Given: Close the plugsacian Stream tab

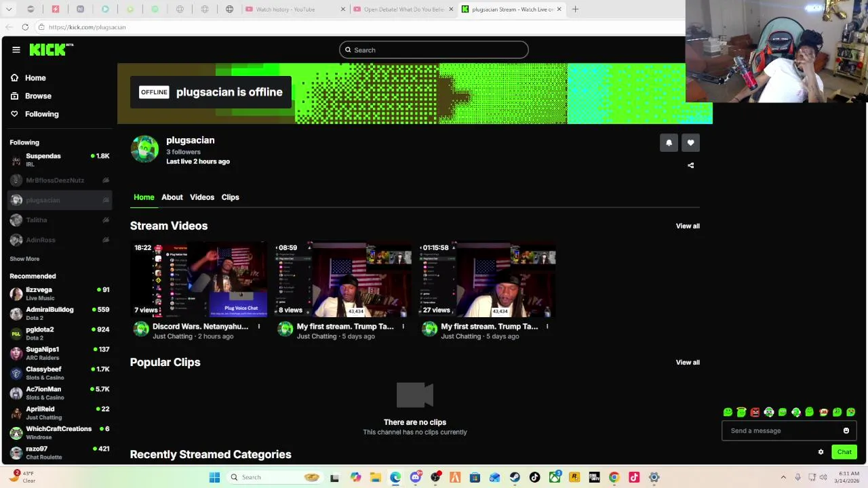Looking at the screenshot, I should (559, 9).
